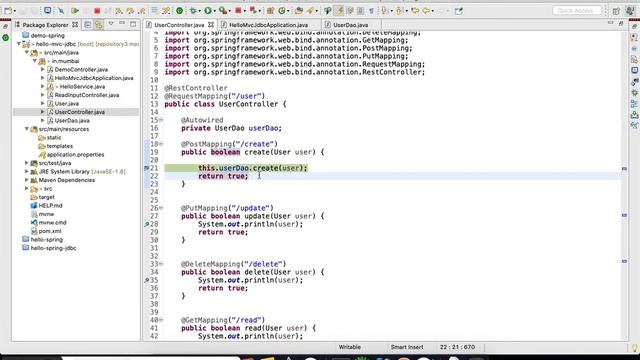The height and width of the screenshot is (360, 640).
Task: Open the Next Annotation dropdown arrow
Action: (x=391, y=11)
